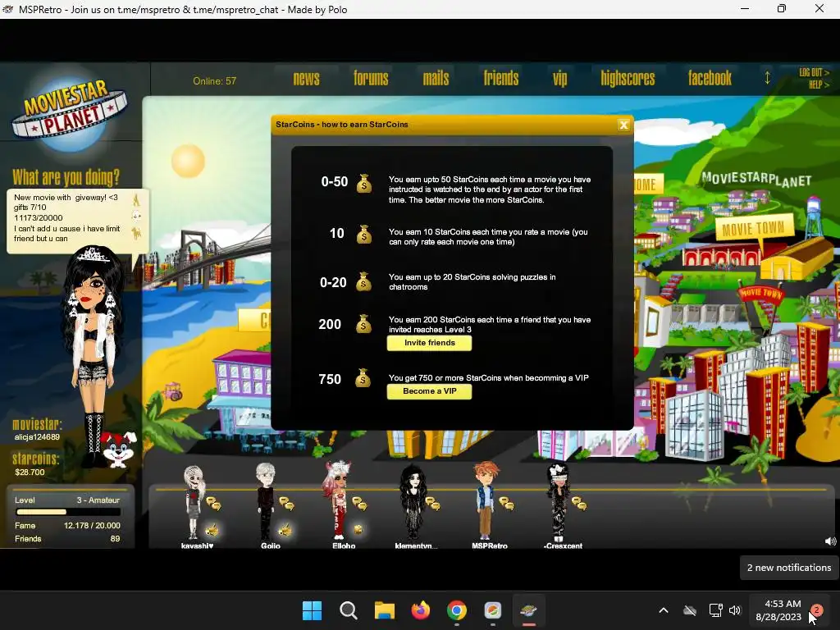Close the StarCoins how-to-earn dialog
Viewport: 840px width, 630px height.
click(x=623, y=125)
